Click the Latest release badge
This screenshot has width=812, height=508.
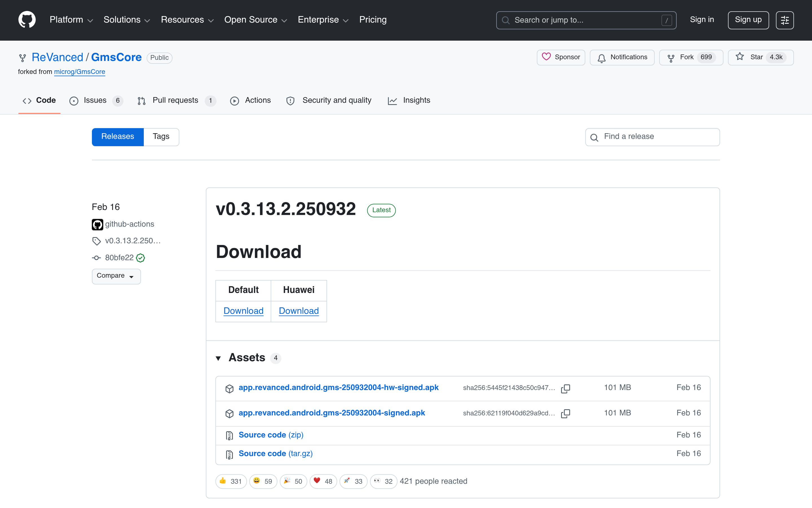[381, 210]
